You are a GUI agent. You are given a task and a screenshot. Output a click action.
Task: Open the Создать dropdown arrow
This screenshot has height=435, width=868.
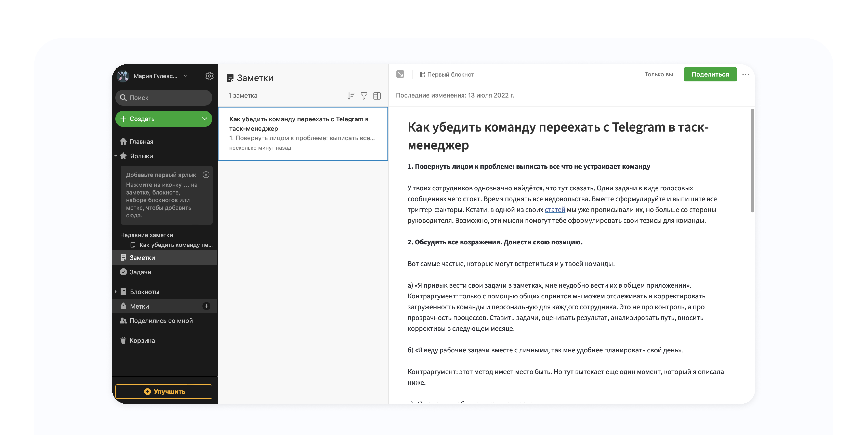tap(204, 119)
